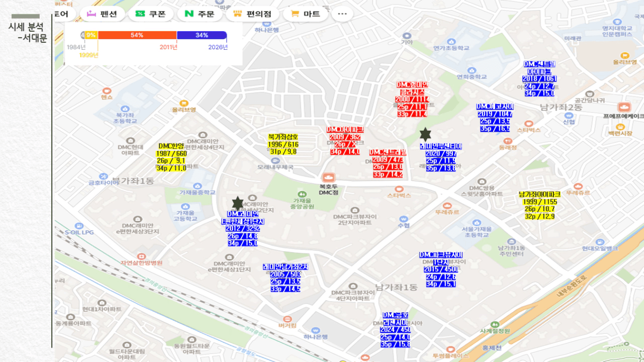This screenshot has width=644, height=362.
Task: Click the 프에프에케이크 shop icon
Action: [624, 107]
